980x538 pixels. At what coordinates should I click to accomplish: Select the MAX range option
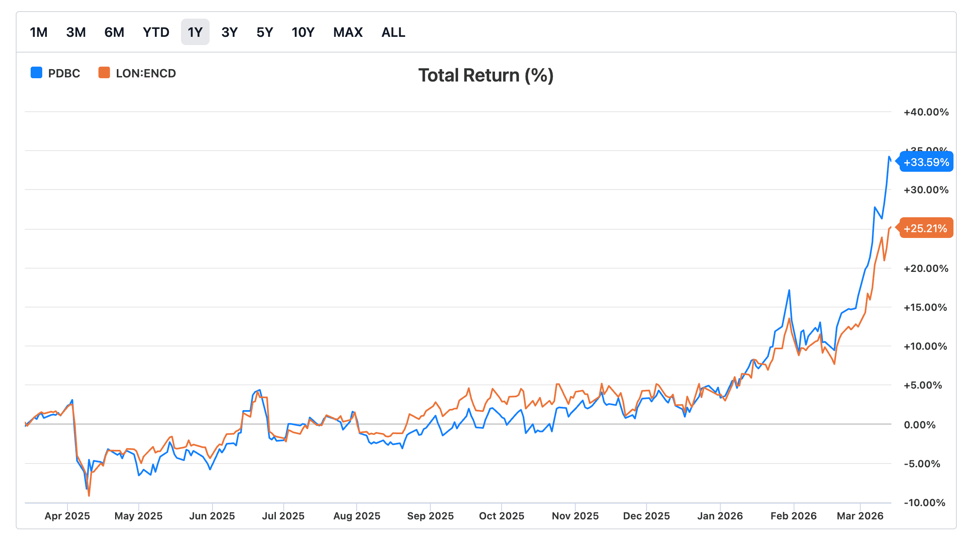tap(348, 32)
